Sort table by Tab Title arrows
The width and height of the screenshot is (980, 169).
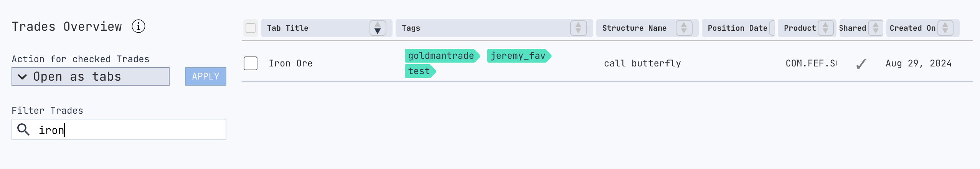[x=378, y=28]
